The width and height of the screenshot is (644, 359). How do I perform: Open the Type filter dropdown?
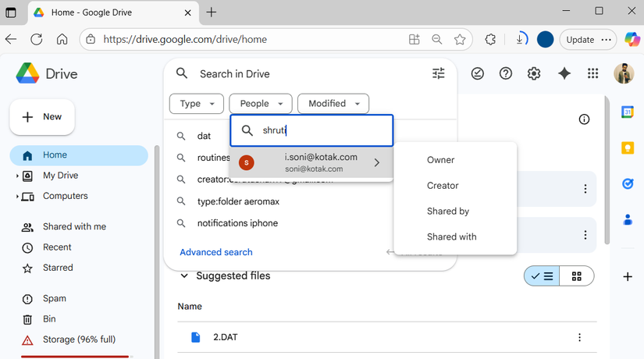pos(196,103)
